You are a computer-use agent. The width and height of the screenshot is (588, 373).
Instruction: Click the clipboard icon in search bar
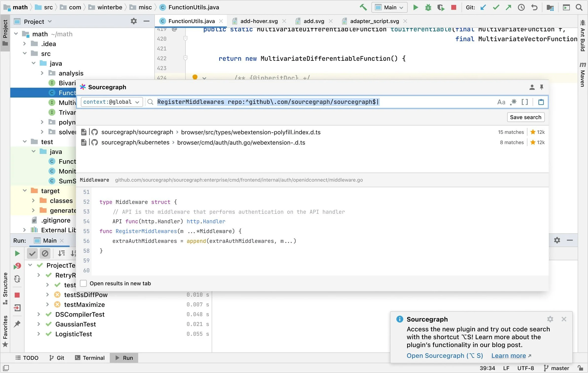[541, 102]
